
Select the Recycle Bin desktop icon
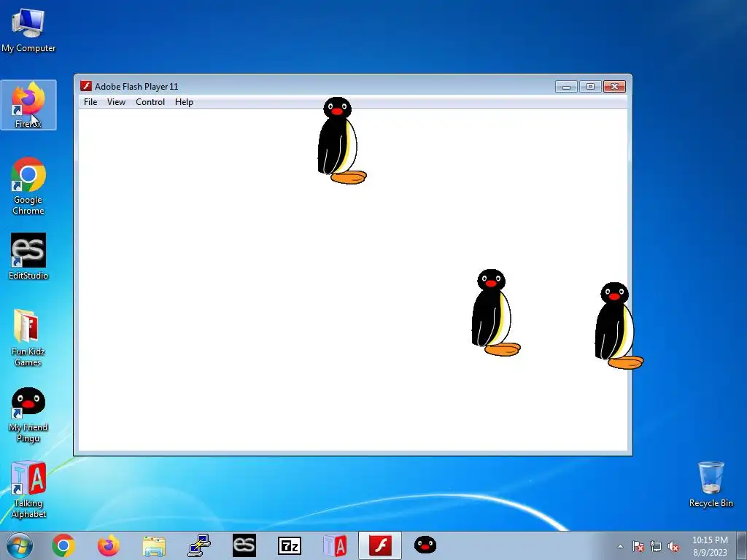click(711, 484)
